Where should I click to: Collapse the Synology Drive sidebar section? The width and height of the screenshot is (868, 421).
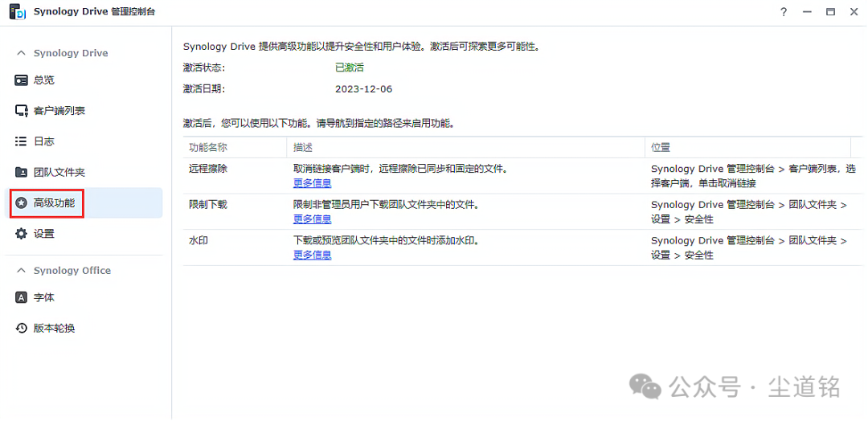coord(22,53)
